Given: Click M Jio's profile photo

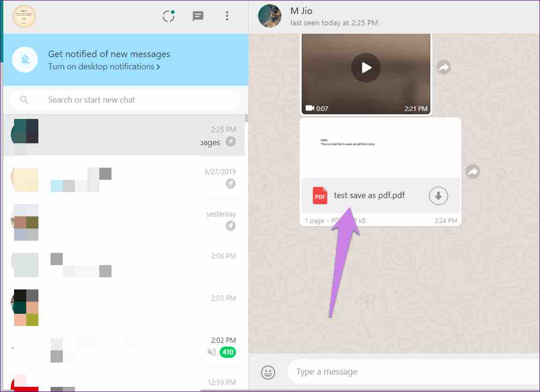Looking at the screenshot, I should point(270,16).
